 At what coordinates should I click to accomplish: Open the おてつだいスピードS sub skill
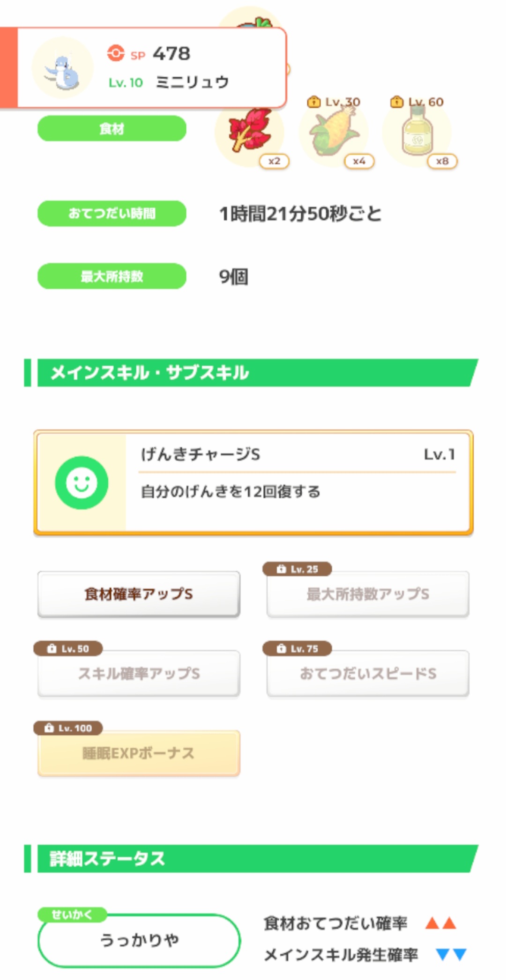[368, 674]
